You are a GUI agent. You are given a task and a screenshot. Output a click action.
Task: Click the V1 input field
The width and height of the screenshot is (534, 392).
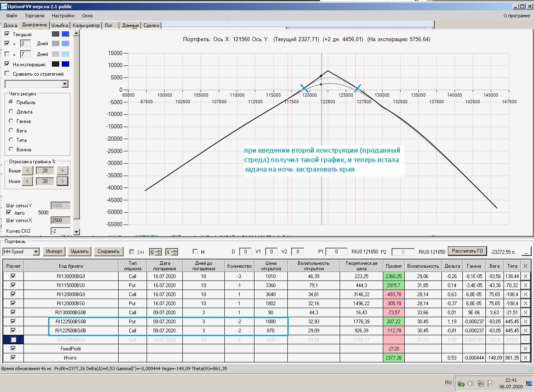[x=271, y=252]
